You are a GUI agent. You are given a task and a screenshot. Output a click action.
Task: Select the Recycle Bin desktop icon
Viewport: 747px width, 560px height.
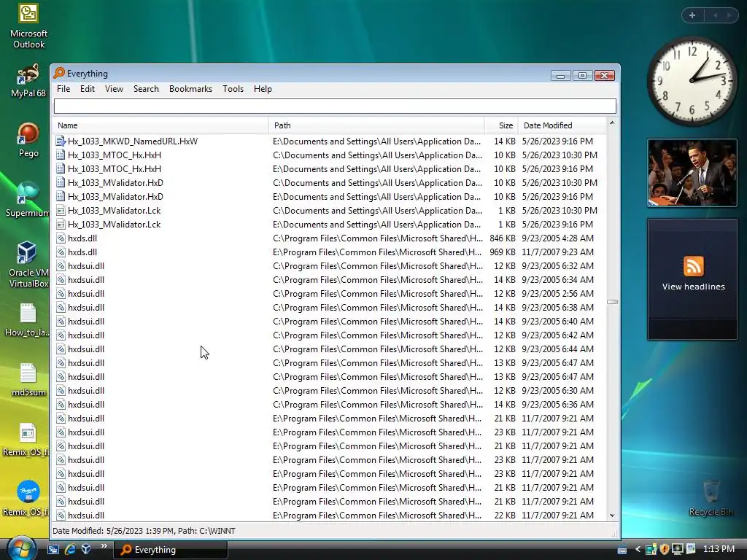pyautogui.click(x=711, y=497)
